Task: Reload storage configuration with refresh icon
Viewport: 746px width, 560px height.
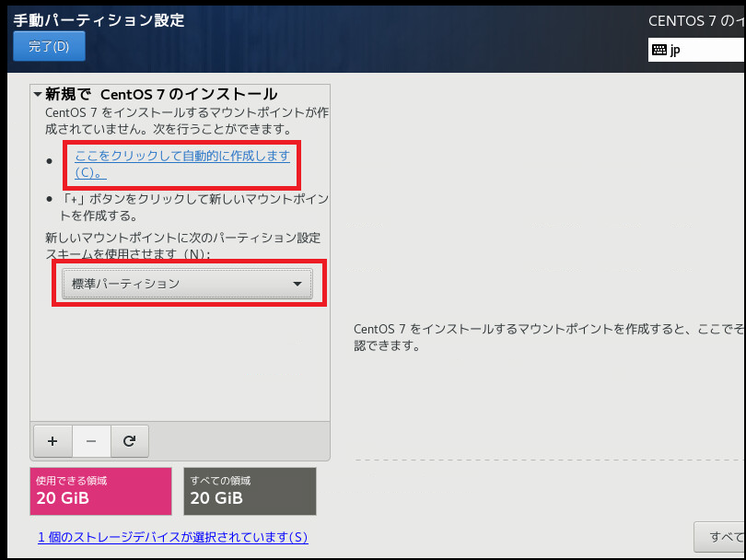Action: (130, 441)
